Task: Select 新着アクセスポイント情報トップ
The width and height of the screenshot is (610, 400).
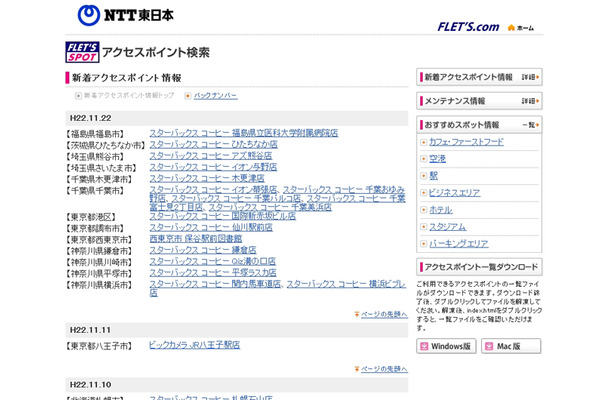Action: [129, 95]
